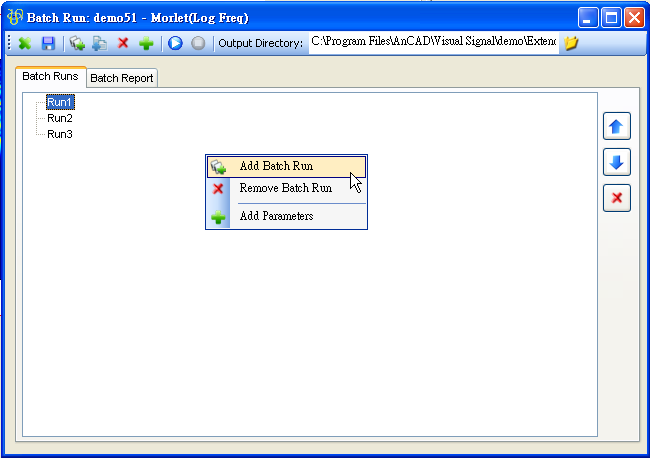Click the Add Batch Run toolbar icon

tap(77, 43)
